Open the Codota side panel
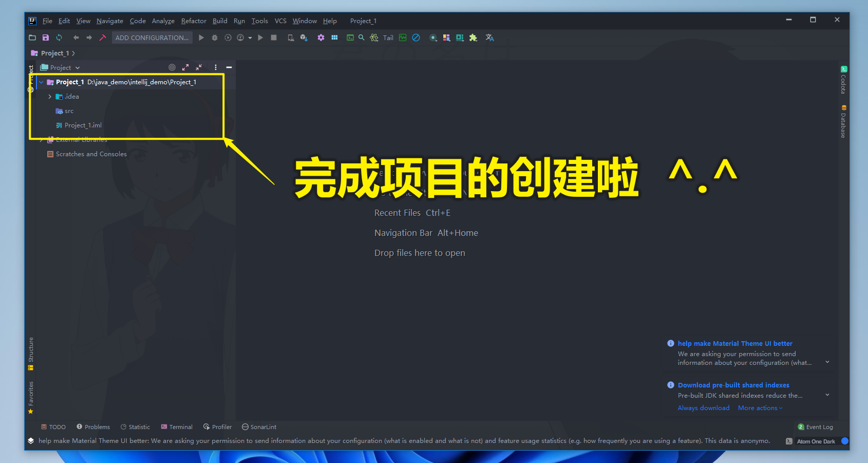 (843, 80)
